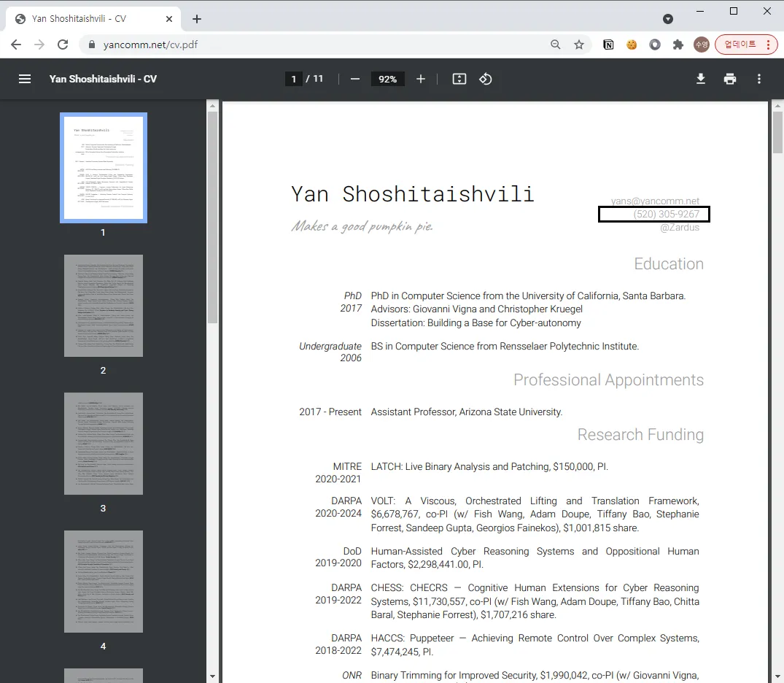Edit the page number field
Viewport: 784px width, 683px height.
point(293,79)
